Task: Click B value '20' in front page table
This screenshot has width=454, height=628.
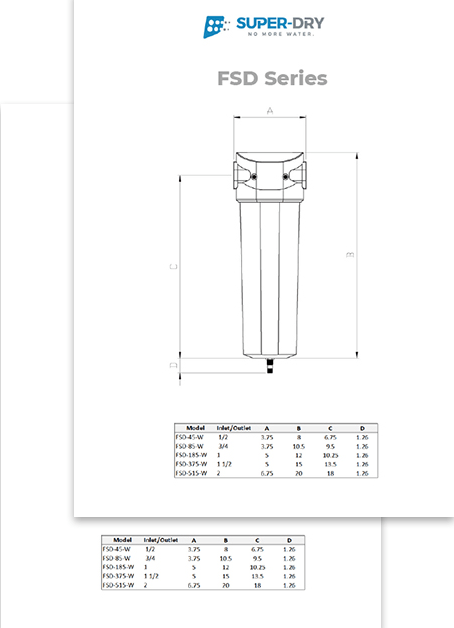Action: 299,473
